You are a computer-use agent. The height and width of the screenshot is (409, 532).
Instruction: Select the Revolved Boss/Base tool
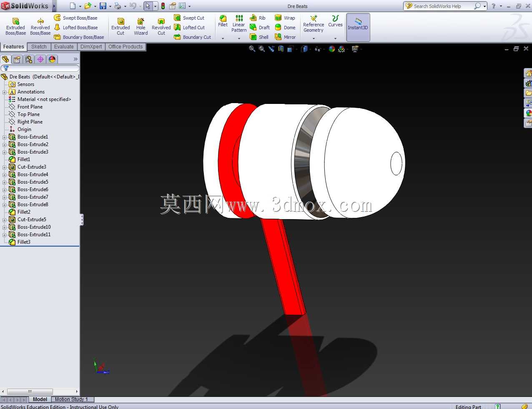(40, 26)
